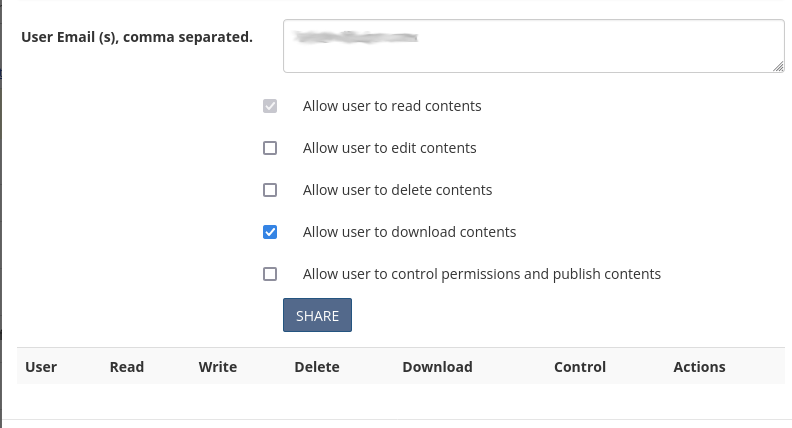Select the Download column header

(437, 367)
